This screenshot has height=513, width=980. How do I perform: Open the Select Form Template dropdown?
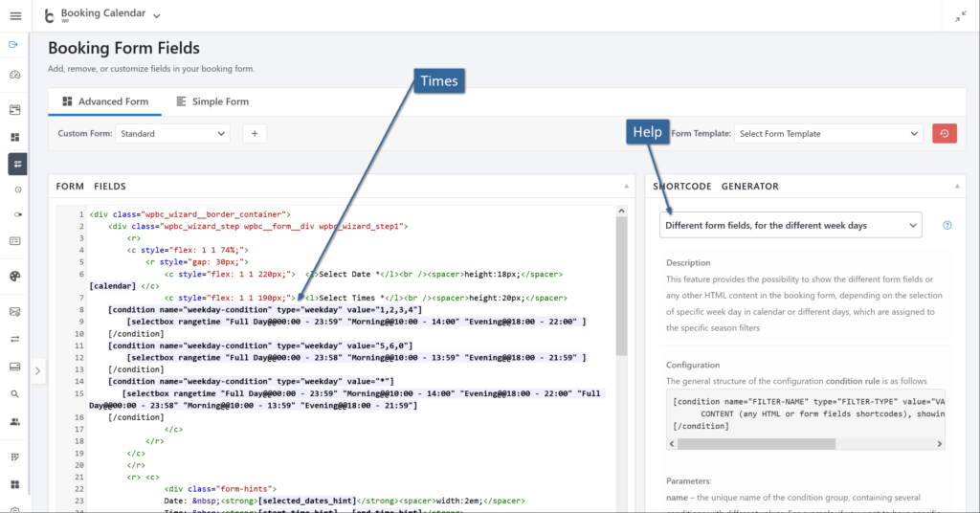point(828,134)
